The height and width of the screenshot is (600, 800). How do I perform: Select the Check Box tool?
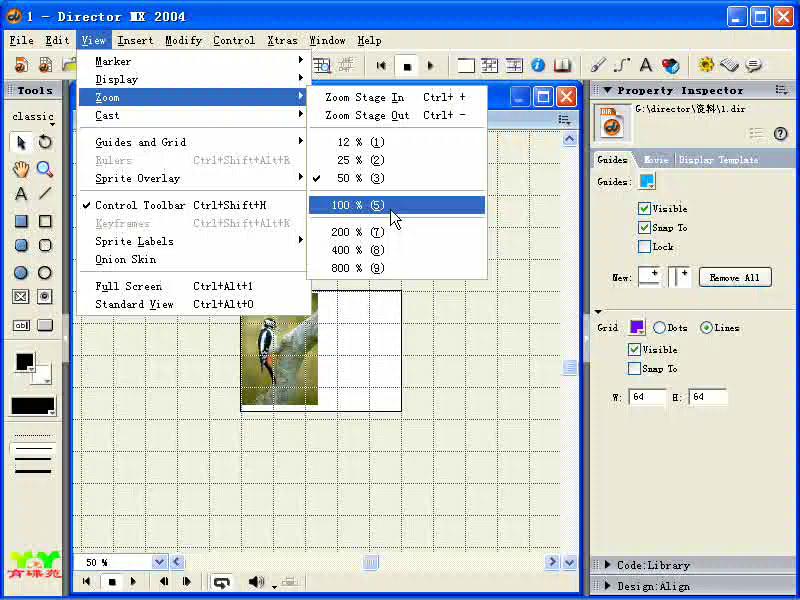21,296
